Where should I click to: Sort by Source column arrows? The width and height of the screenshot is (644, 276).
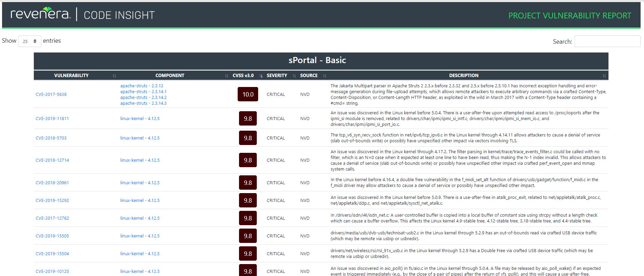[325, 76]
